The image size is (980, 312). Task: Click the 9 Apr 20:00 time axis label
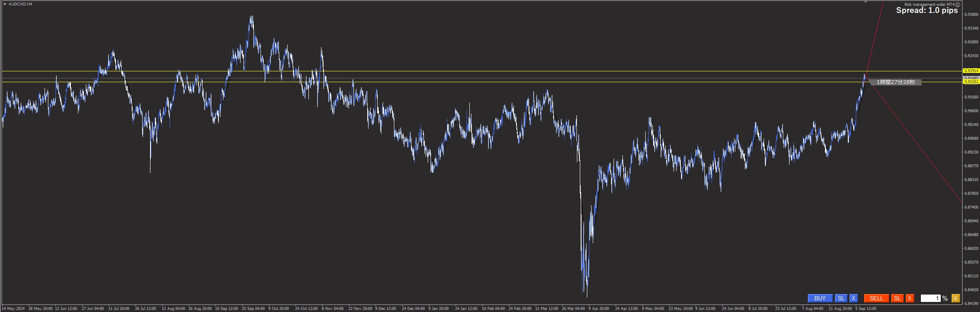pos(599,309)
